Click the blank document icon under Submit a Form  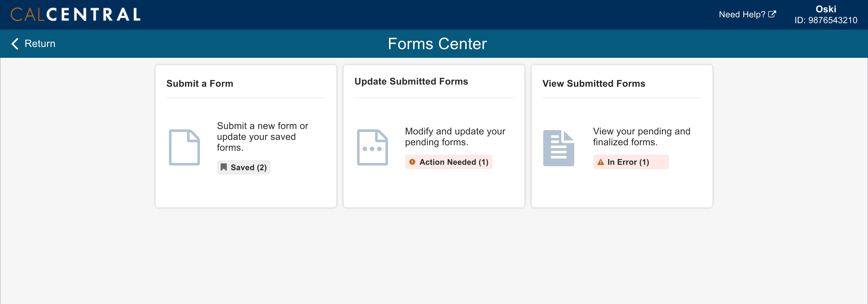pos(184,147)
